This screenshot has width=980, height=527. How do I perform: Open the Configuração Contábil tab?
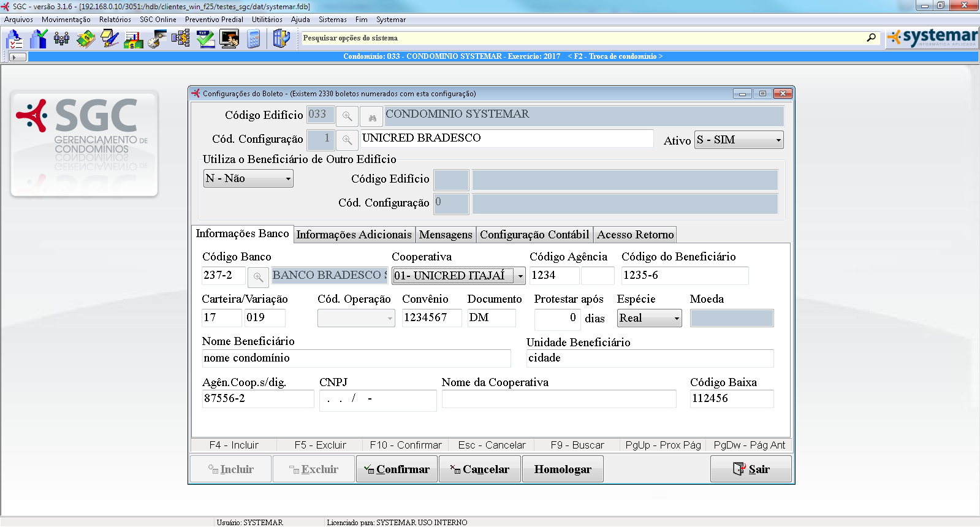534,235
